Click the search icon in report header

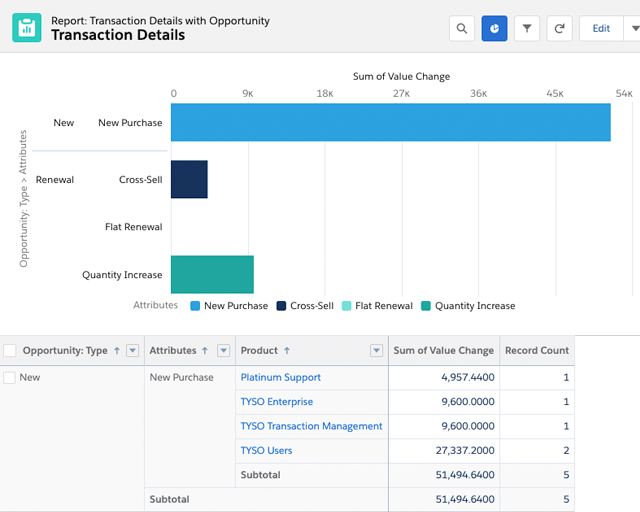click(461, 29)
